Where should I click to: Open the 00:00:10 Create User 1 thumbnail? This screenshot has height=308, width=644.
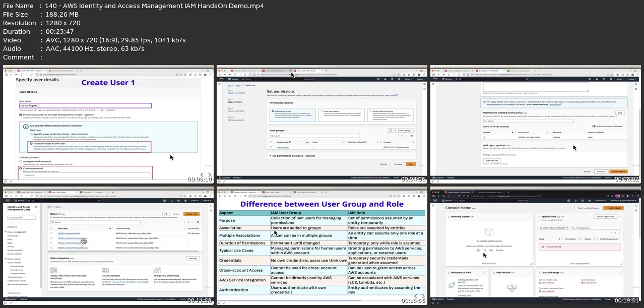(x=108, y=124)
